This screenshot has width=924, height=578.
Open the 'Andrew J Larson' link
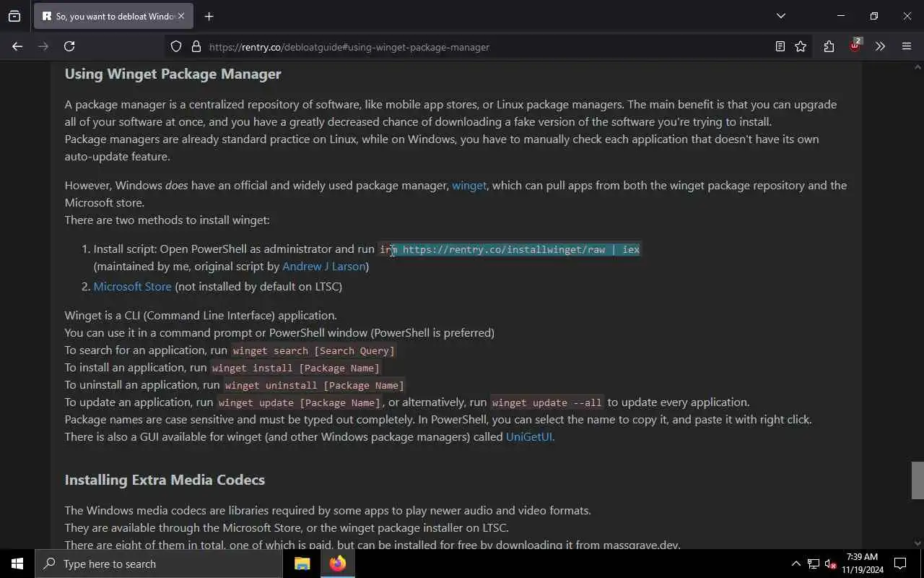(x=323, y=267)
